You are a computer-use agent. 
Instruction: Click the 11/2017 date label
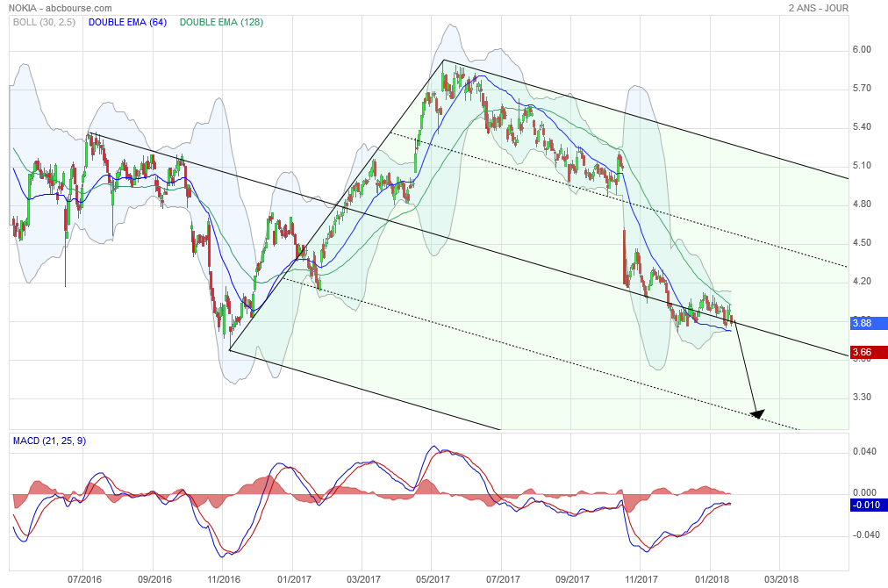641,579
